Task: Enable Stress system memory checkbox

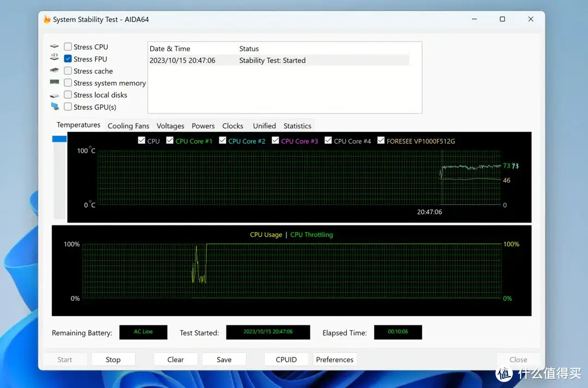Action: pyautogui.click(x=68, y=83)
